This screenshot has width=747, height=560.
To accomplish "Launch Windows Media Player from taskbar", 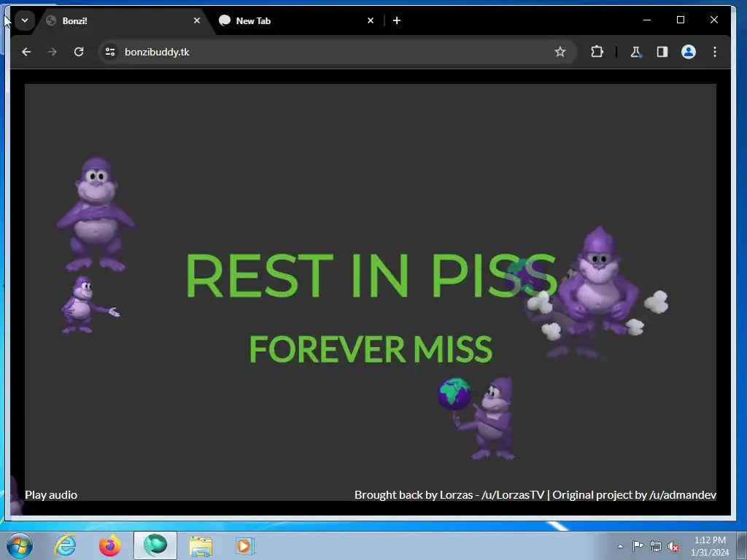I will coord(245,545).
